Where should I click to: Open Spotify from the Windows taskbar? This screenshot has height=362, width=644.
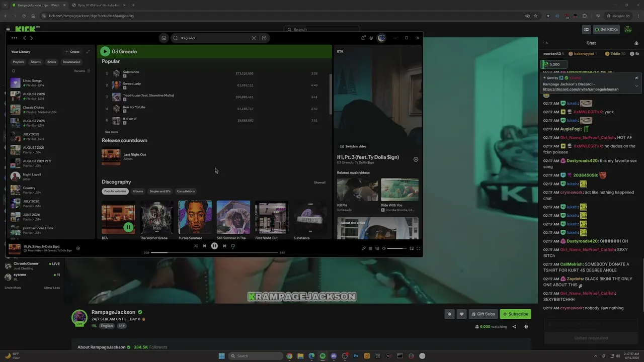323,356
